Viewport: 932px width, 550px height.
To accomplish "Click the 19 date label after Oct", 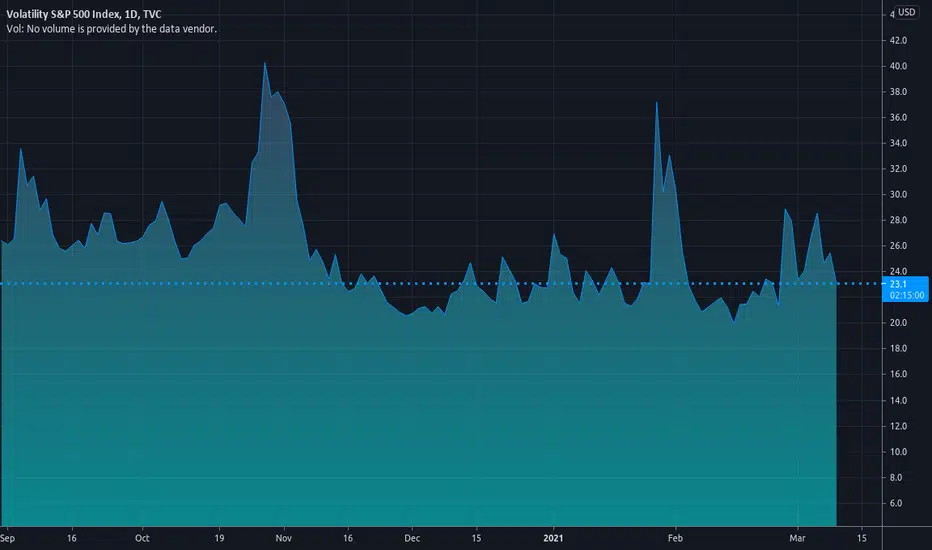I will click(219, 538).
